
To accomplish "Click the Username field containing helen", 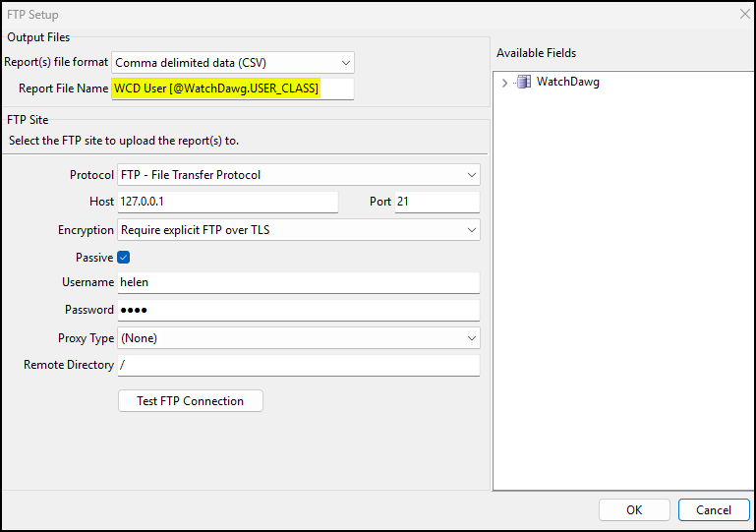I will click(x=298, y=283).
